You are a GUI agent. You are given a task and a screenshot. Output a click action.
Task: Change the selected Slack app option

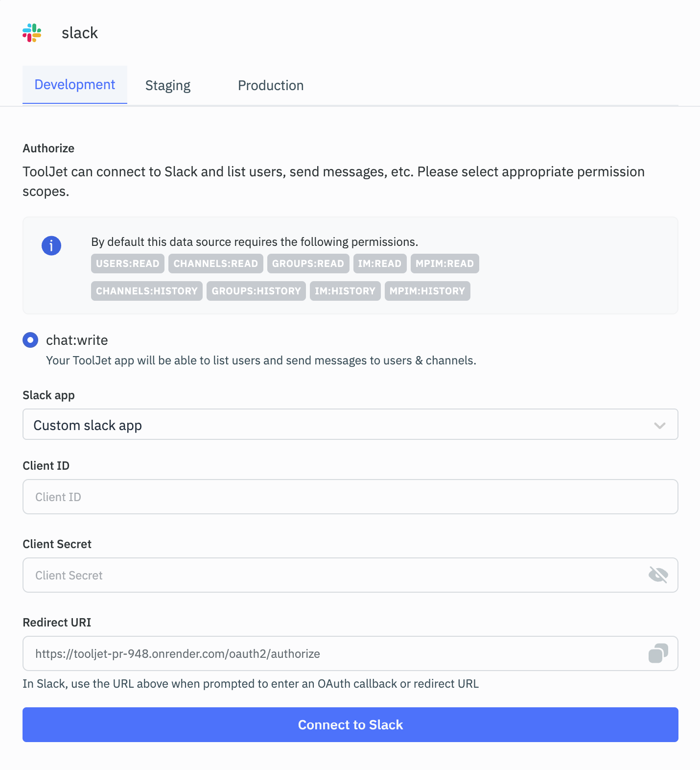pos(350,424)
